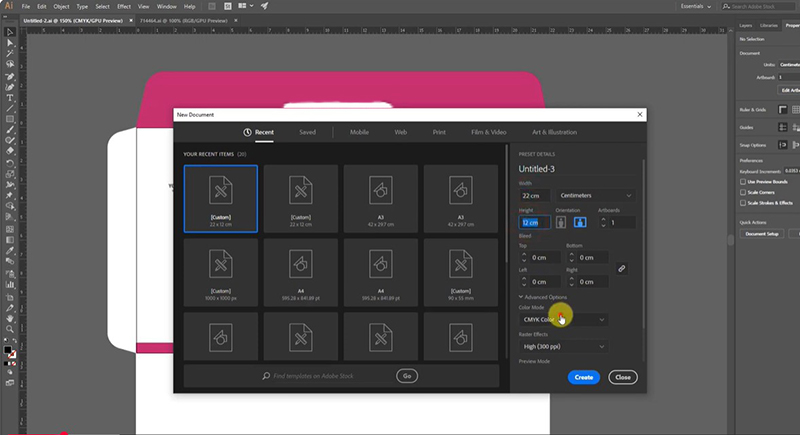Open the CMYK Color mode dropdown
Image resolution: width=800 pixels, height=435 pixels.
coord(563,320)
